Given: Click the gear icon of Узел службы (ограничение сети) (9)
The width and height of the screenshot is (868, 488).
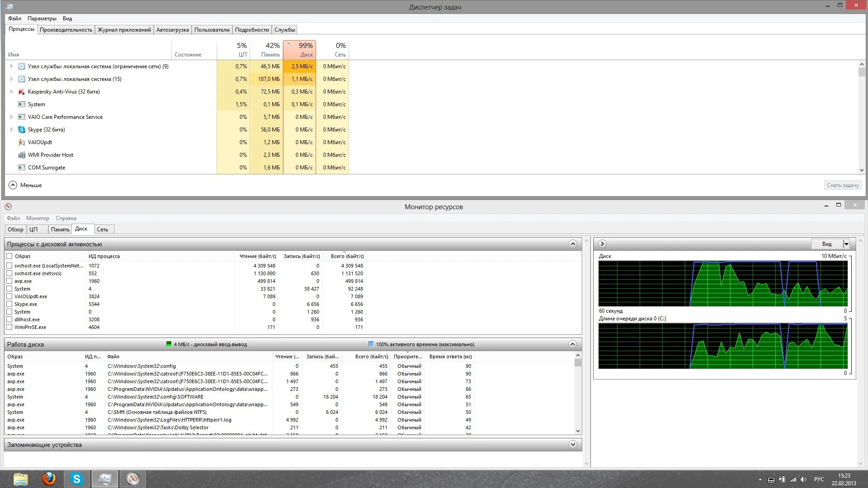Looking at the screenshot, I should [21, 66].
